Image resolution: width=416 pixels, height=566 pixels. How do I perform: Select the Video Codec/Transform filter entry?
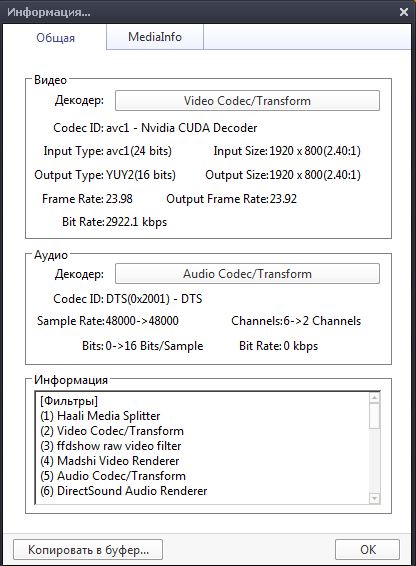pyautogui.click(x=112, y=431)
